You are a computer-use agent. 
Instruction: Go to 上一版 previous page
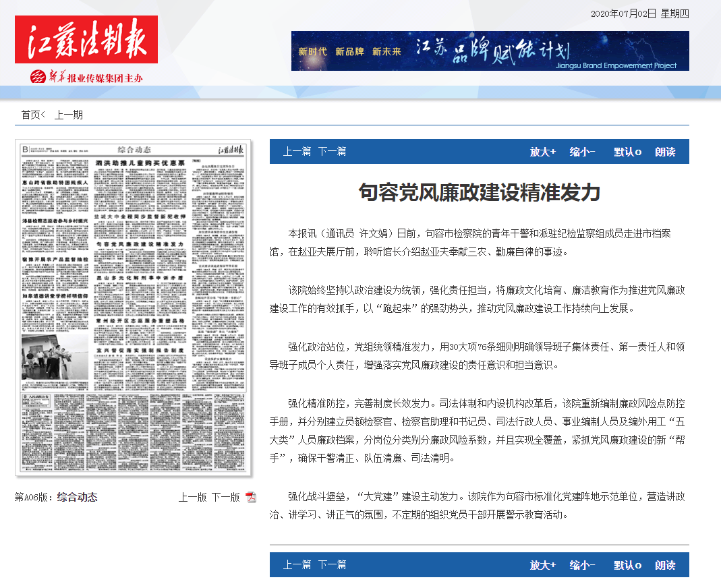click(193, 497)
